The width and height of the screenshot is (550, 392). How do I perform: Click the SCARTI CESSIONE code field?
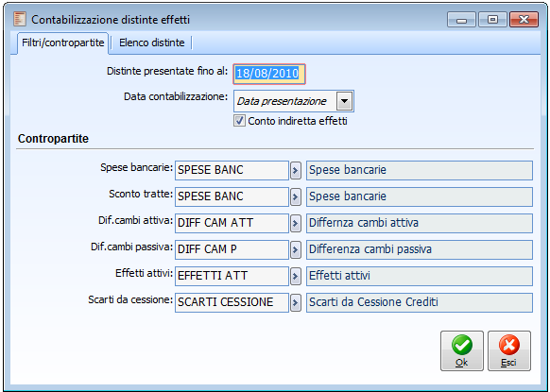point(232,302)
